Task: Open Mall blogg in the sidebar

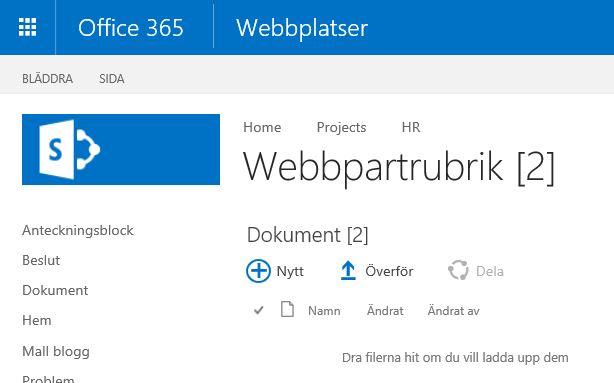Action: point(56,352)
